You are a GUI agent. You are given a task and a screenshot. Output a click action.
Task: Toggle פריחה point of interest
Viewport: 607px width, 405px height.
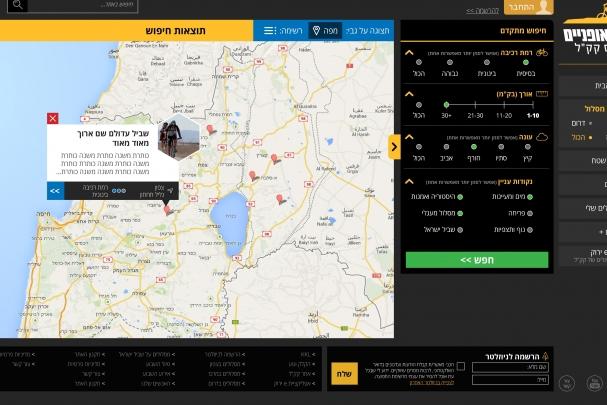530,213
